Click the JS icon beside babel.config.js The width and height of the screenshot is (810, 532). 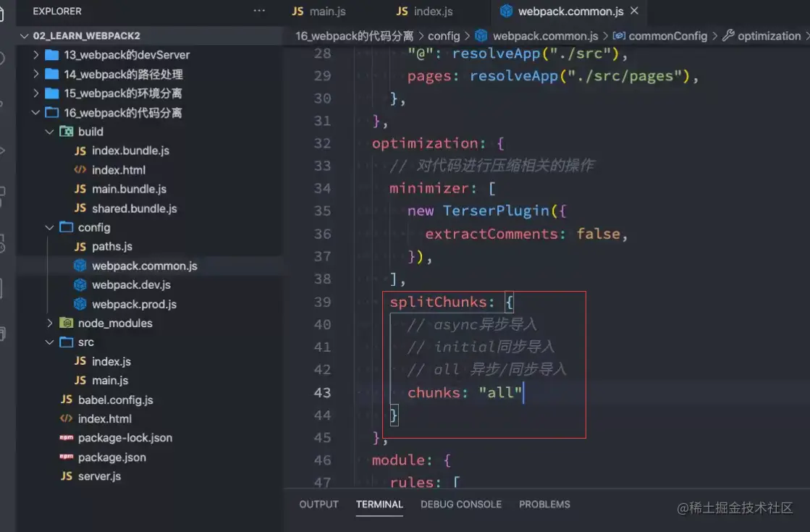66,400
